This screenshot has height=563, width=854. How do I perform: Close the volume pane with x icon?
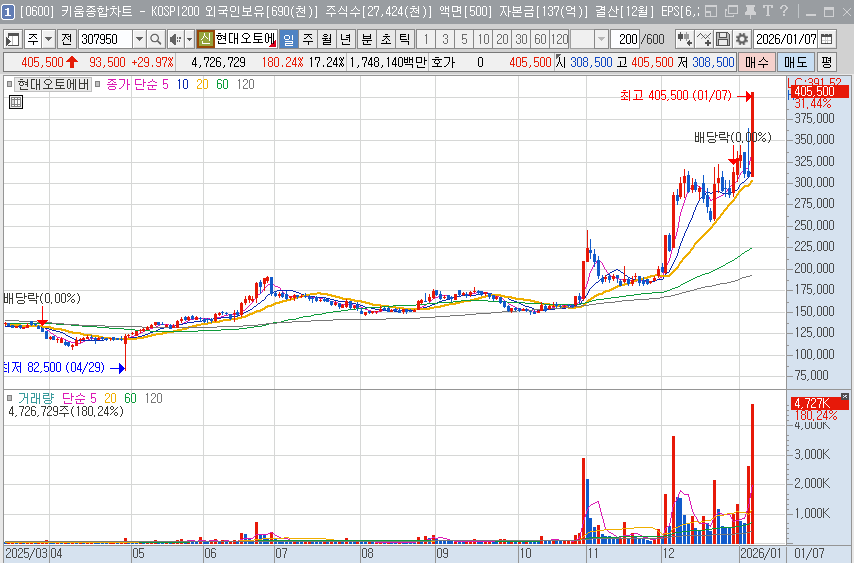tap(845, 396)
